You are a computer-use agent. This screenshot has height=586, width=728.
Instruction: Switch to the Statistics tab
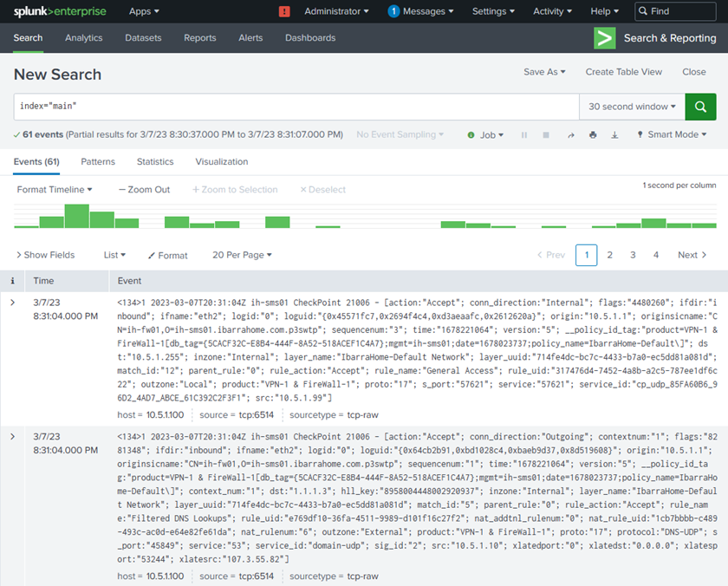155,162
